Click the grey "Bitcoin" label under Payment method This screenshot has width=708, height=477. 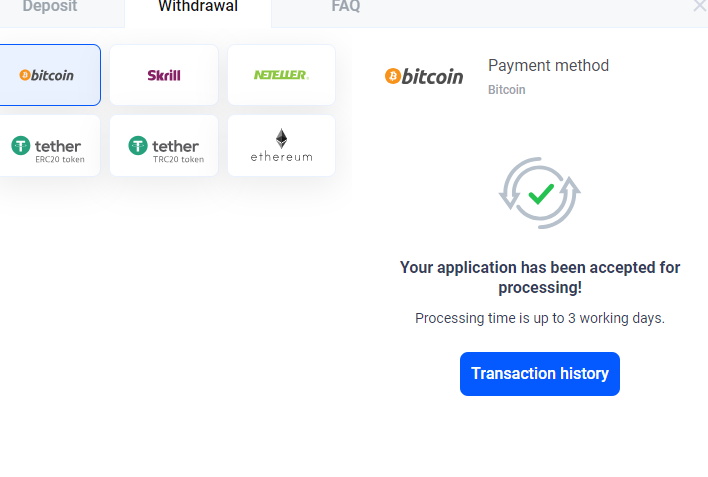[506, 90]
